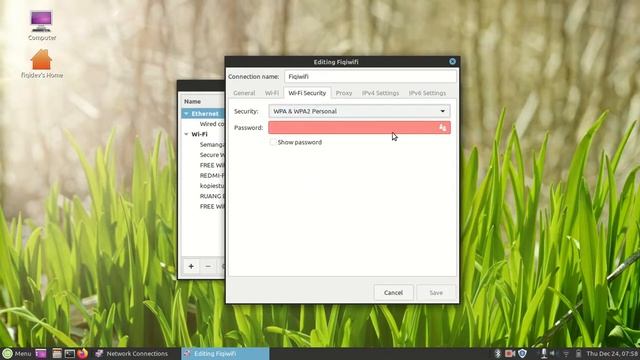Open the IPv4 Settings tab
This screenshot has width=640, height=360.
click(380, 93)
